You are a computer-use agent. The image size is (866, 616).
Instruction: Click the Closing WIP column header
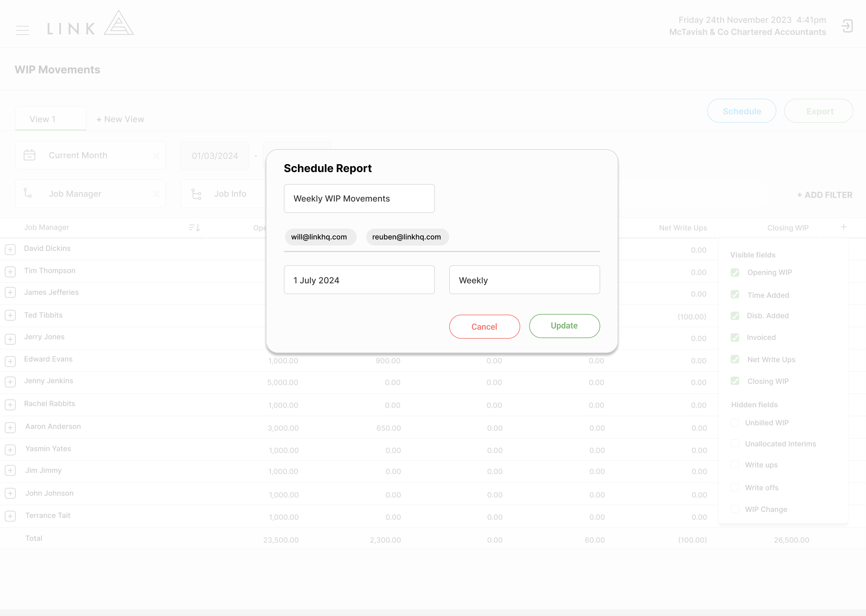click(788, 228)
